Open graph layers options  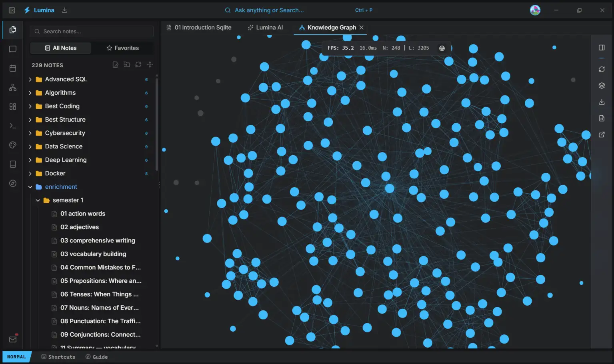pyautogui.click(x=602, y=86)
